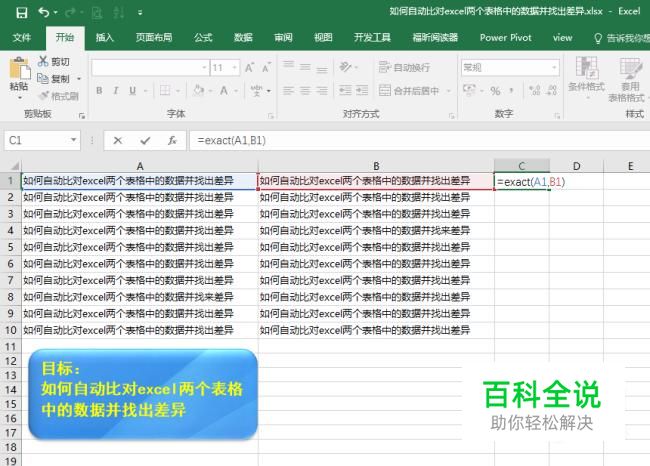Open the Paste options dropdown arrow
Viewport: 650px width, 466px height.
coord(19,98)
